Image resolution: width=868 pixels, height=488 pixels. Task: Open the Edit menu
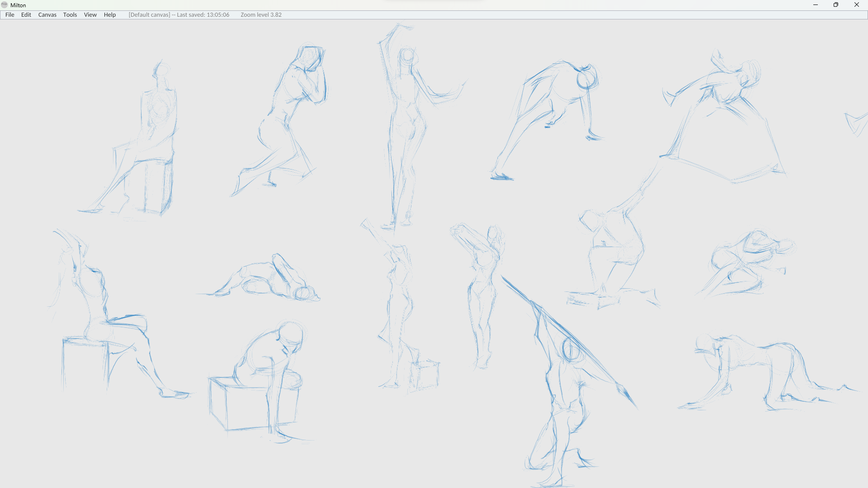tap(26, 15)
